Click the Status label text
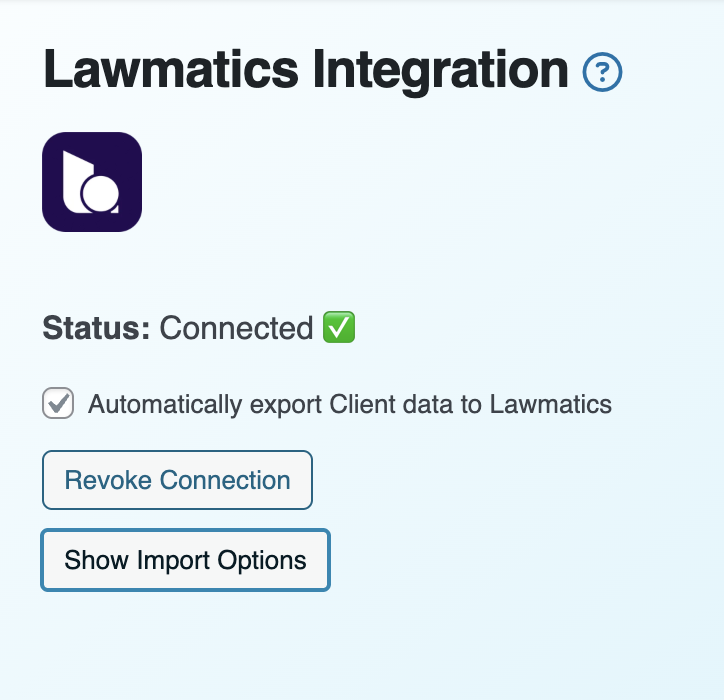The width and height of the screenshot is (724, 700). click(x=96, y=328)
